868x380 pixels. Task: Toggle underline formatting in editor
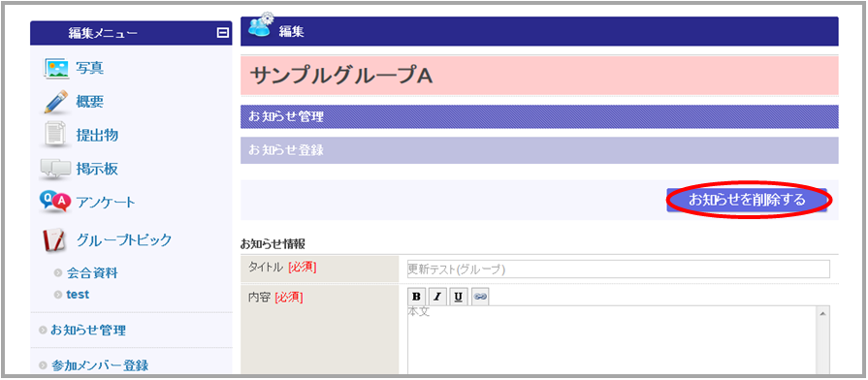[x=458, y=297]
